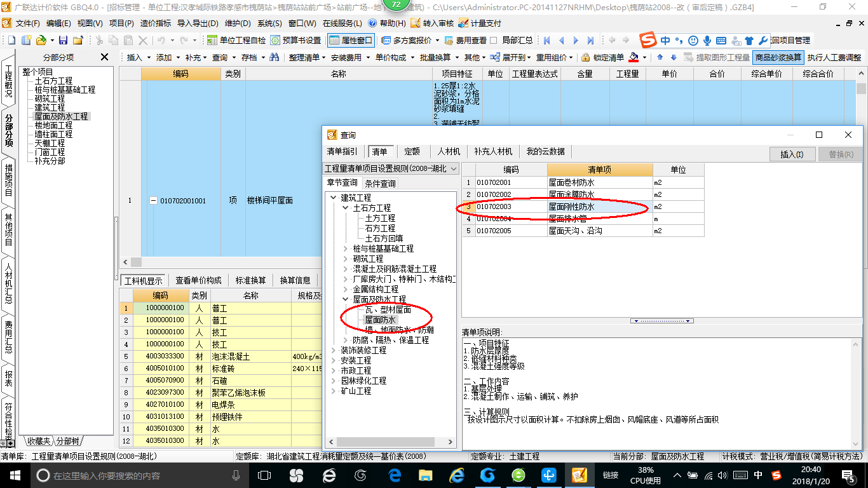The image size is (868, 488).
Task: Open 工程量清单项目设置规则 combo box
Action: click(390, 169)
